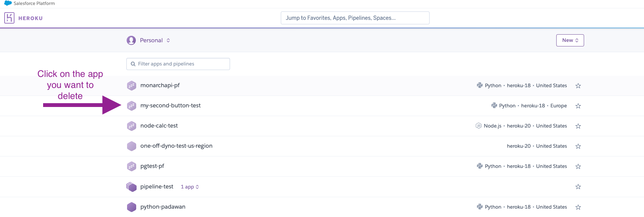
Task: Click the pipeline-test stacked hexagon icon
Action: point(132,187)
